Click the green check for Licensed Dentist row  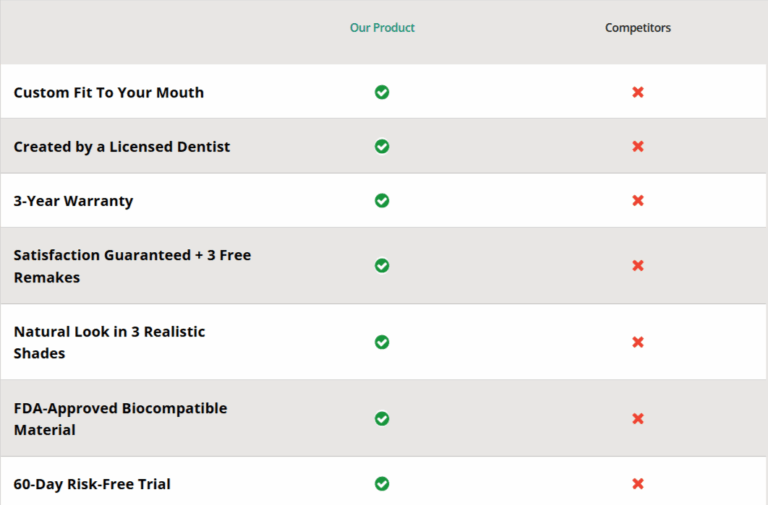(x=382, y=146)
